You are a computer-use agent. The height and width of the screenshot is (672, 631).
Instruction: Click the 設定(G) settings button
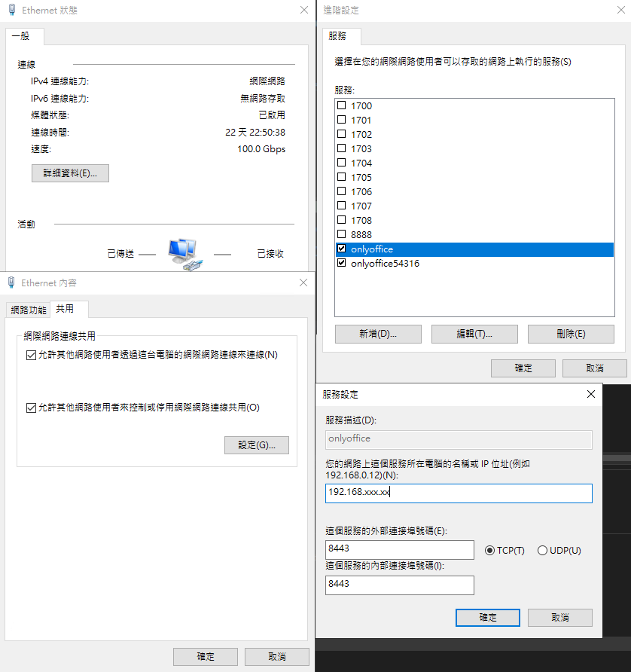pyautogui.click(x=256, y=445)
